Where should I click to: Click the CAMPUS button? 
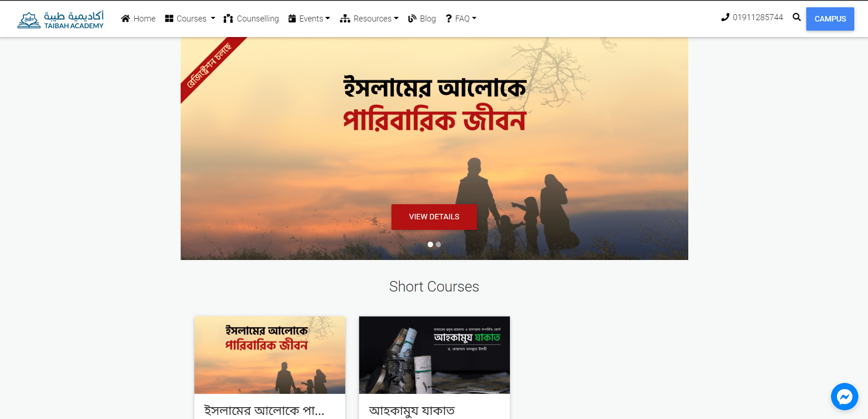pyautogui.click(x=830, y=19)
